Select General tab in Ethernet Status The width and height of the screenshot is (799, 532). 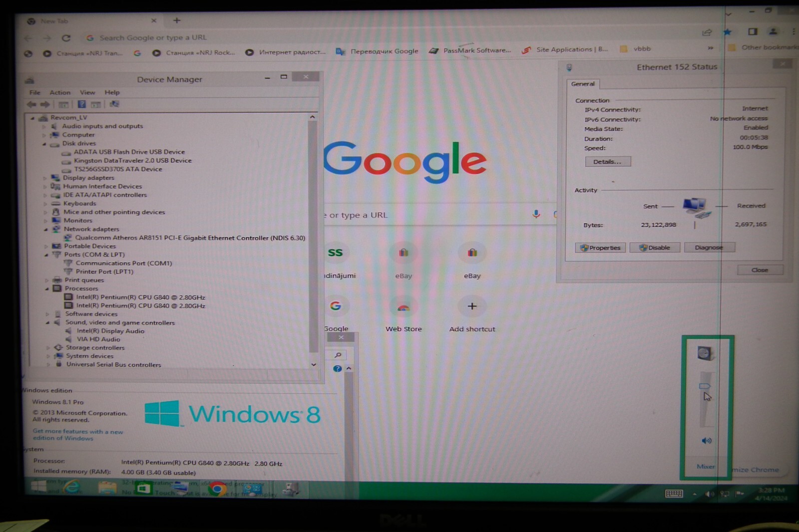(583, 84)
